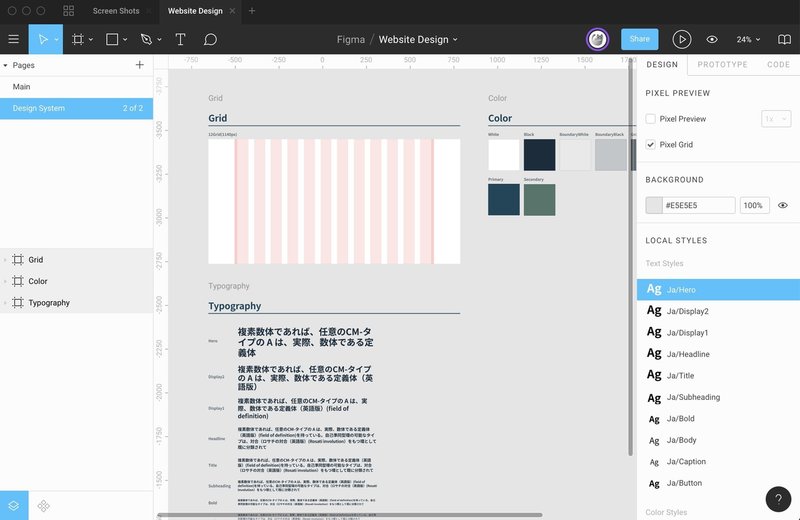
Task: Uncheck the Pixel Grid checkbox
Action: [x=651, y=144]
